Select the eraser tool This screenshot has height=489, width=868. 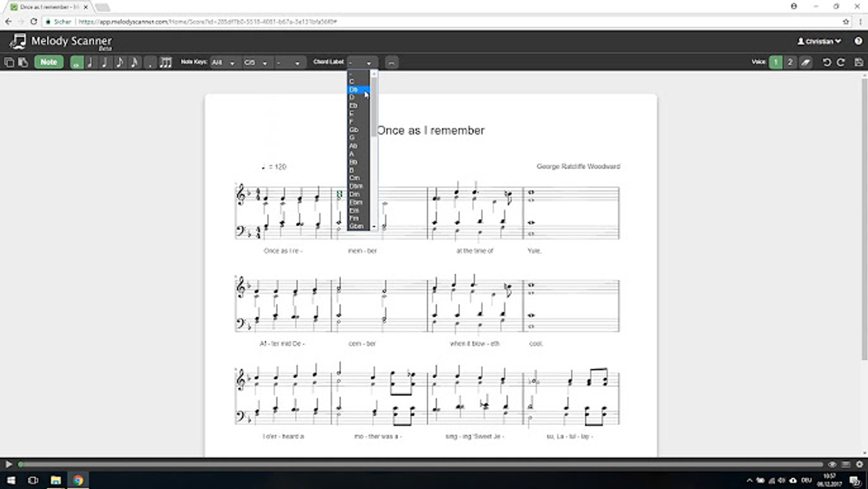click(x=805, y=62)
